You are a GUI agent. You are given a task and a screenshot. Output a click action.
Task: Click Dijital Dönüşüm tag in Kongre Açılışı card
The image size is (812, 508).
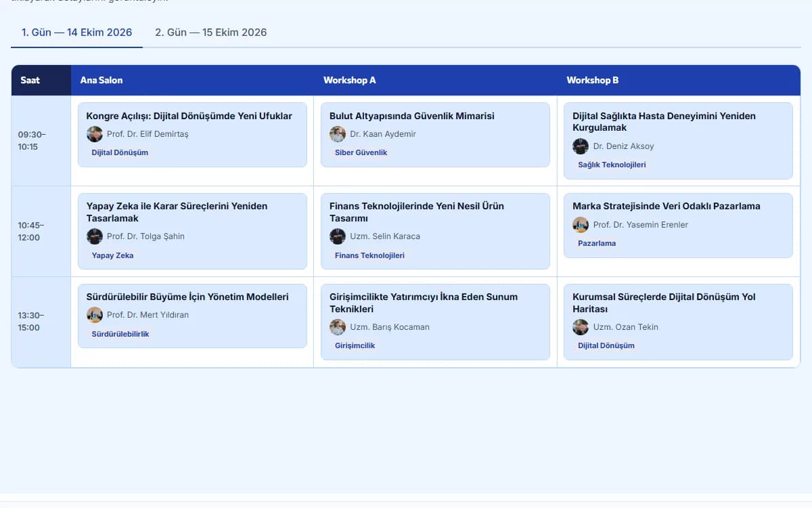coord(120,153)
